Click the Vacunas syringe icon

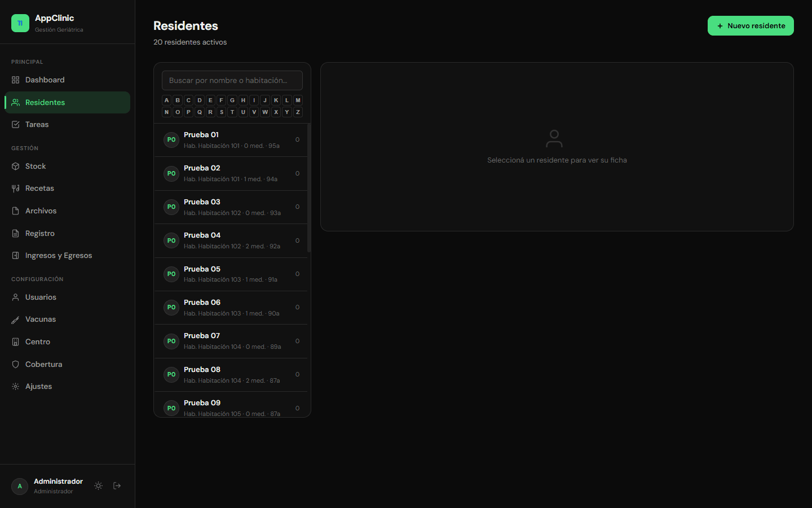16,319
